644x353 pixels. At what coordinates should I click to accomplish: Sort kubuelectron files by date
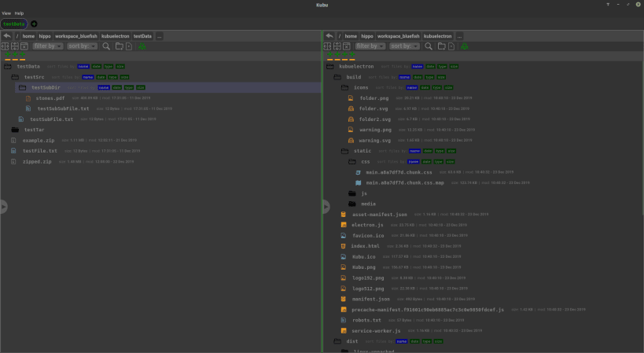pos(430,67)
